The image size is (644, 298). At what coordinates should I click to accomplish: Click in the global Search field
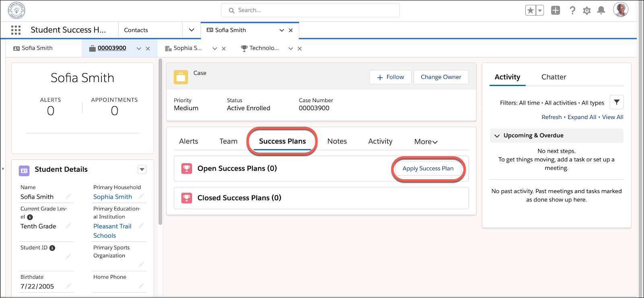(x=310, y=10)
